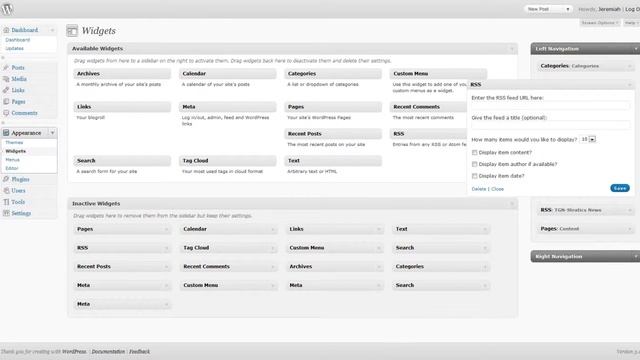Expand the inactive Recent Comments widget
This screenshot has width=640, height=360.
(x=273, y=267)
